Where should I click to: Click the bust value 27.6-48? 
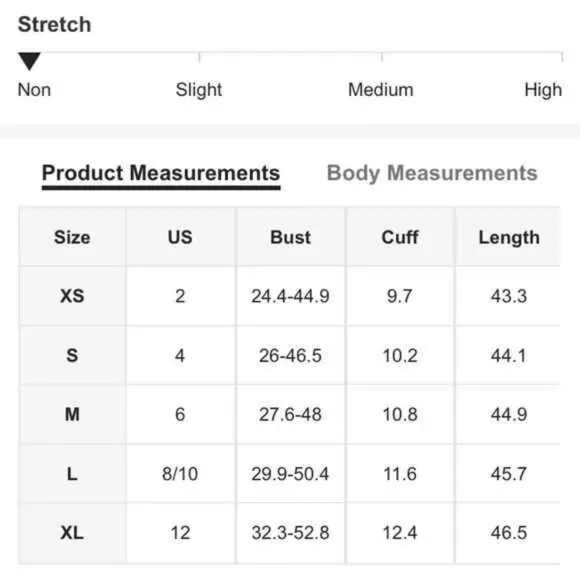tap(290, 414)
